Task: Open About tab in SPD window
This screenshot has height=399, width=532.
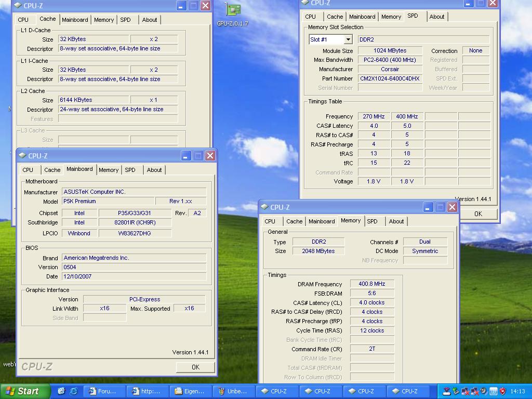Action: point(436,17)
